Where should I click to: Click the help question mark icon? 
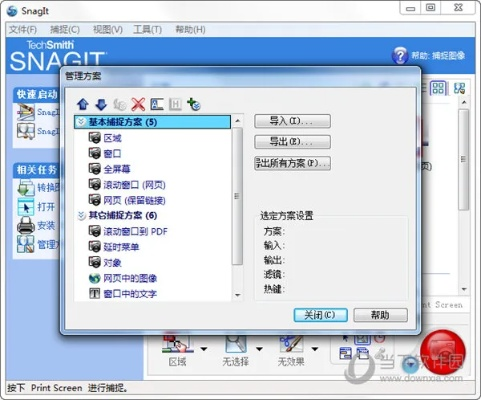click(x=400, y=55)
